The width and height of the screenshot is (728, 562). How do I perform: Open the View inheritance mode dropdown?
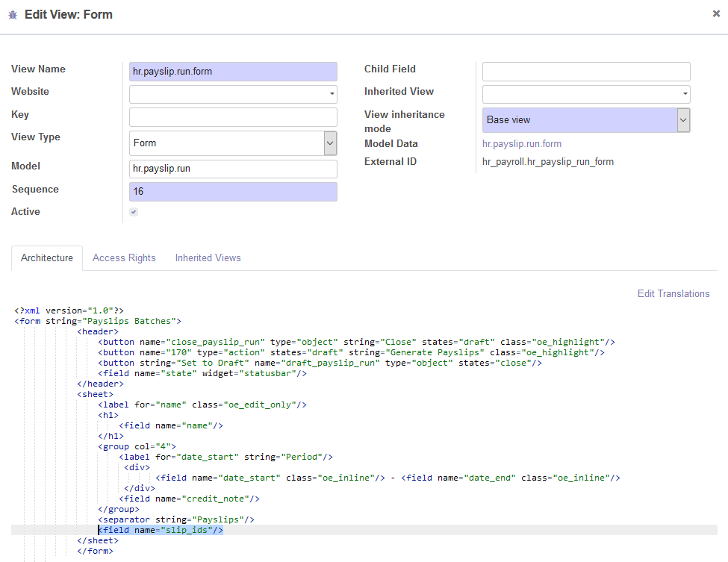[586, 119]
